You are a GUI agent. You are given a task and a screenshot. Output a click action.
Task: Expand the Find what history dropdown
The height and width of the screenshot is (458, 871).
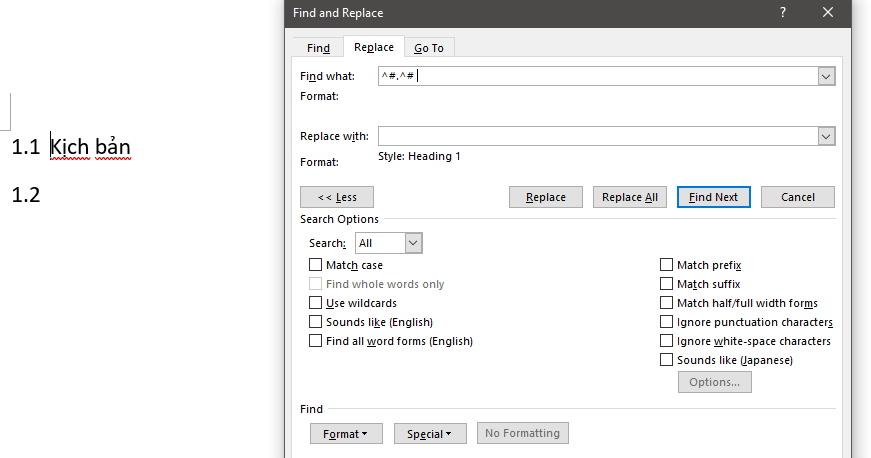pos(826,76)
